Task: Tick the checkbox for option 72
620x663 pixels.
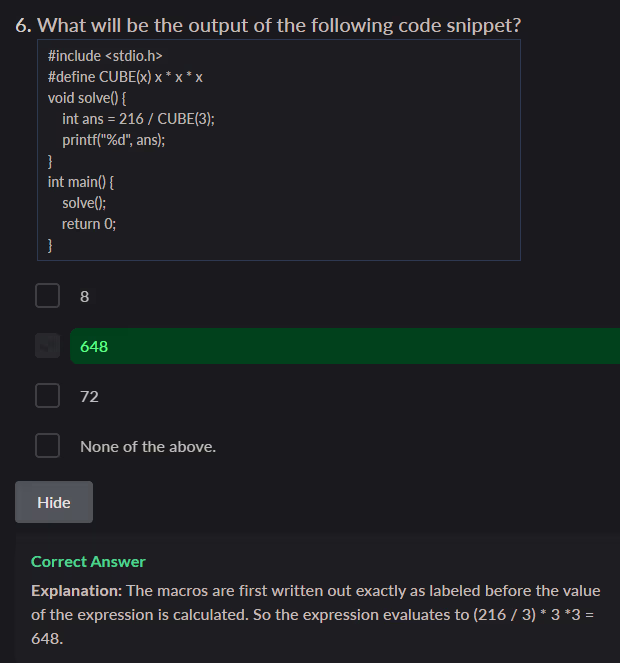Action: coord(47,396)
